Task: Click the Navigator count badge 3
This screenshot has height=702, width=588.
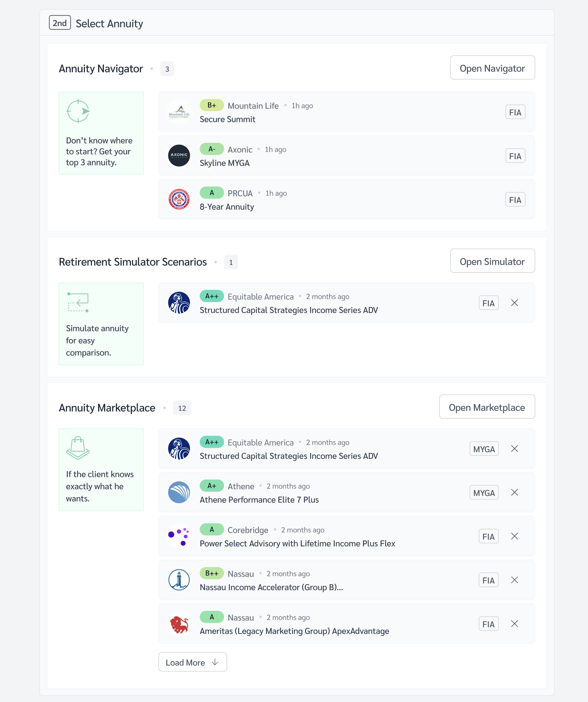Action: 167,69
